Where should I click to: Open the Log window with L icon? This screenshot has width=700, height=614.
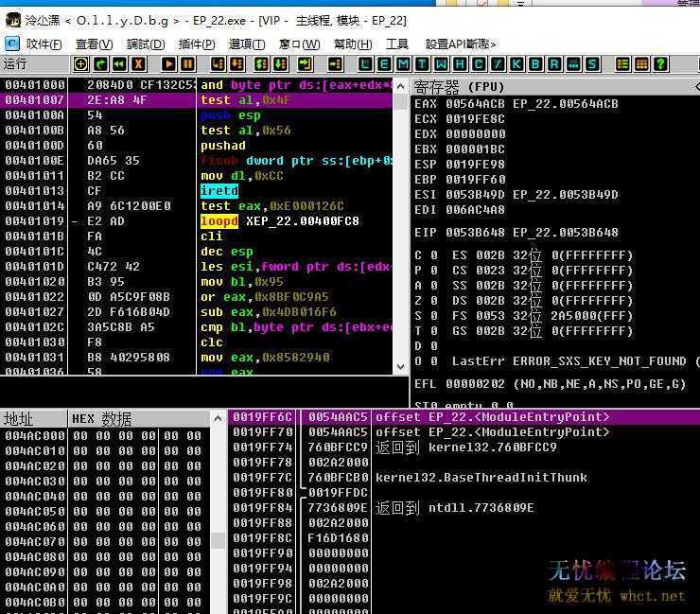pyautogui.click(x=365, y=64)
